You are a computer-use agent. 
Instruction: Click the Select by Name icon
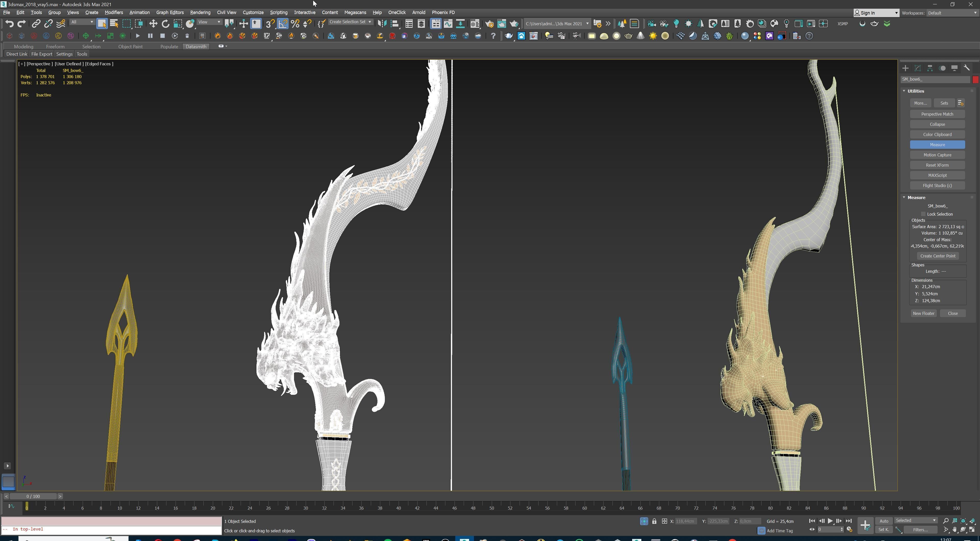point(114,23)
